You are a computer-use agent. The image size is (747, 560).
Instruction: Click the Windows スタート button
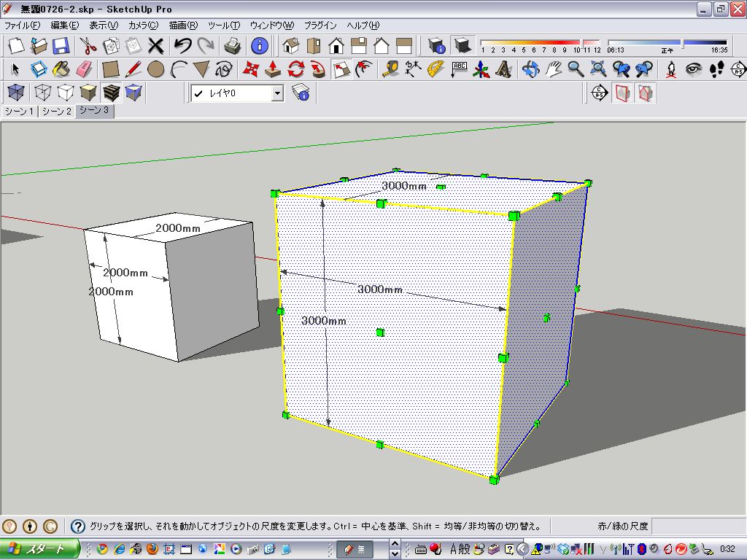pyautogui.click(x=39, y=549)
